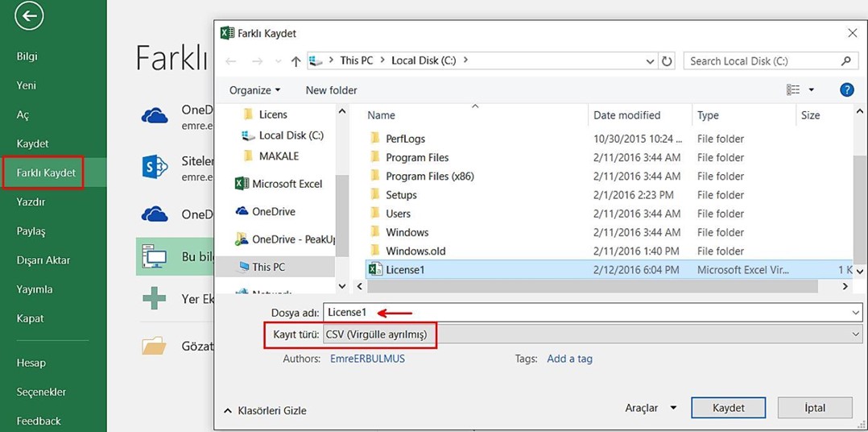
Task: Click the navigation Back arrow in dialog
Action: pos(231,61)
